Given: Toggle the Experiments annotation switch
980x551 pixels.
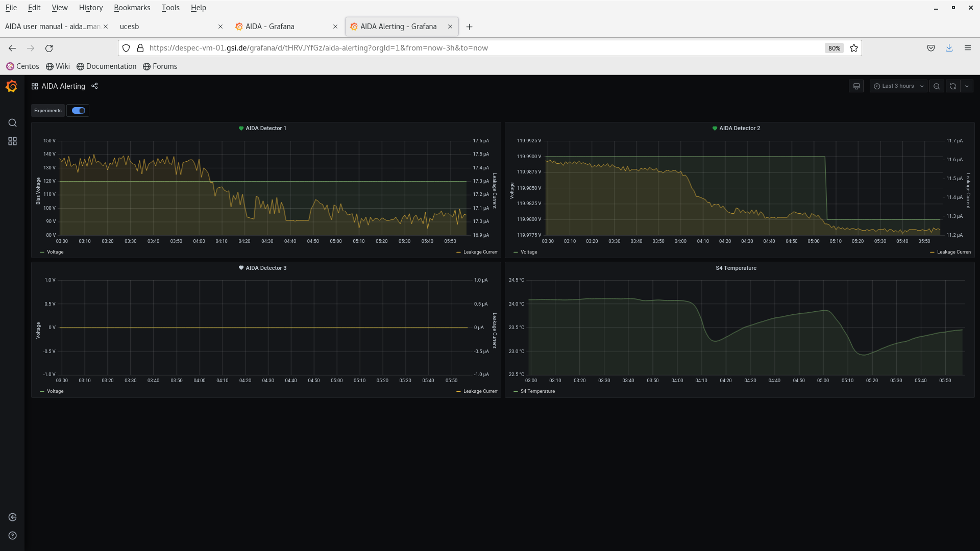Looking at the screenshot, I should click(x=79, y=111).
